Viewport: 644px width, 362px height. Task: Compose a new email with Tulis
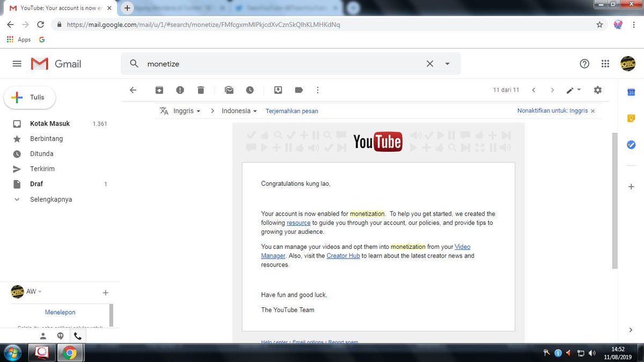pos(30,98)
